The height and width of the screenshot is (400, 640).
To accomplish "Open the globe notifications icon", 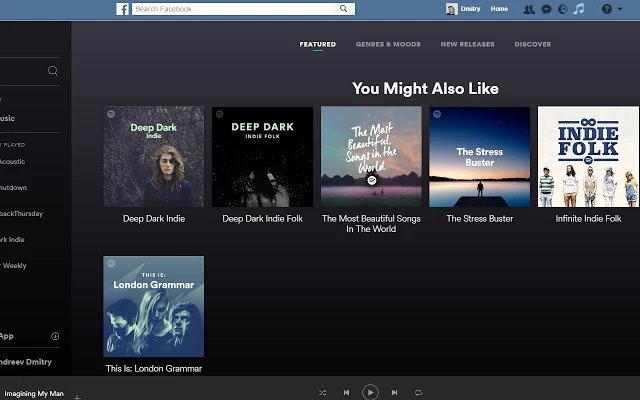I will pos(562,9).
